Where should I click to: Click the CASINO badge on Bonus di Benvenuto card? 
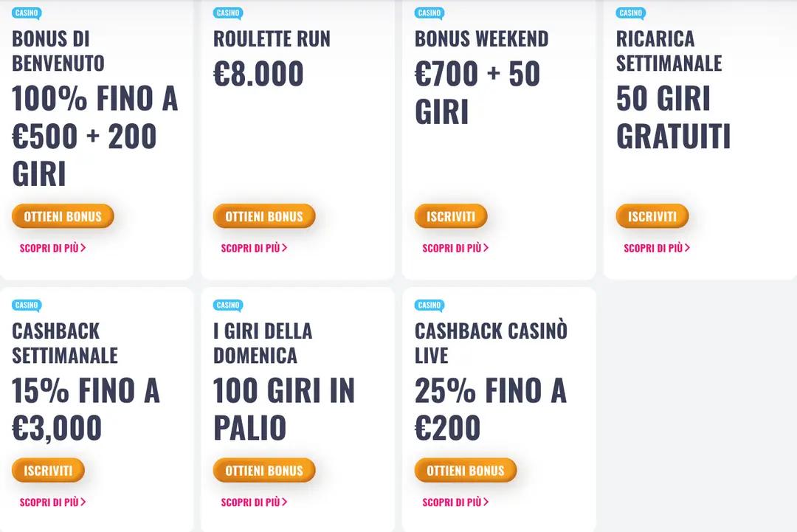click(x=27, y=13)
